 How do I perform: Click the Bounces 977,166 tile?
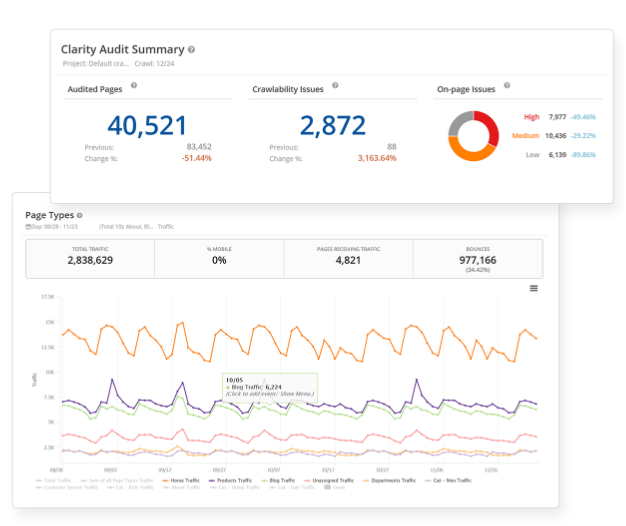click(478, 259)
